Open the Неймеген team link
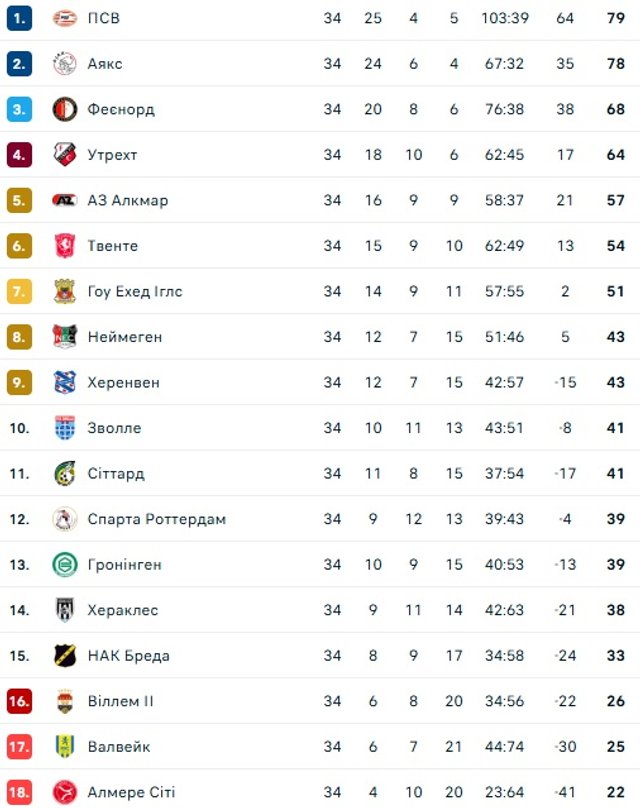 tap(125, 337)
